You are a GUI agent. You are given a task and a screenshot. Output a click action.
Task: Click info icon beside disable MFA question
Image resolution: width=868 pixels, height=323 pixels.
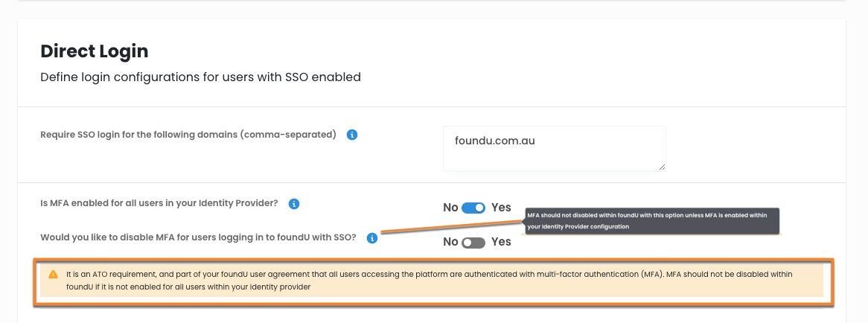(x=372, y=238)
